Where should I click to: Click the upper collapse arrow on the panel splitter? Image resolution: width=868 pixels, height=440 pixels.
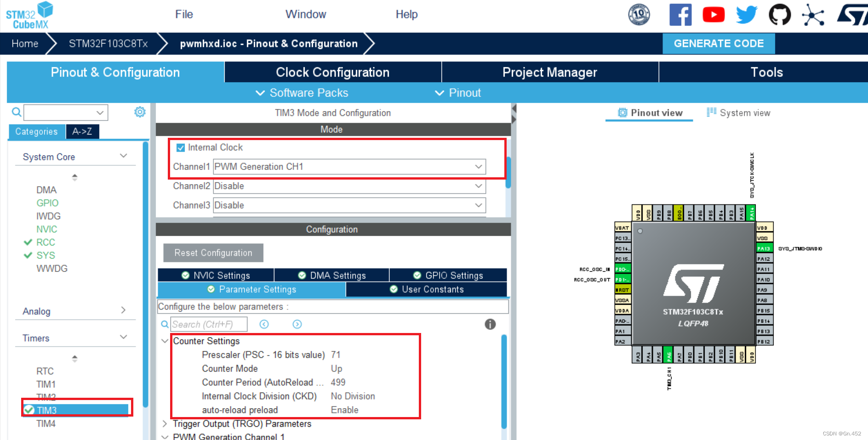[514, 109]
